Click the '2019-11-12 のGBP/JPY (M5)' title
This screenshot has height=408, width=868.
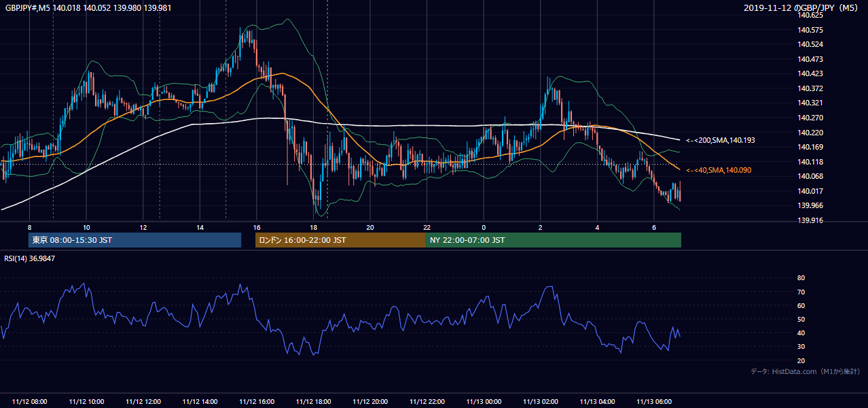pos(802,7)
